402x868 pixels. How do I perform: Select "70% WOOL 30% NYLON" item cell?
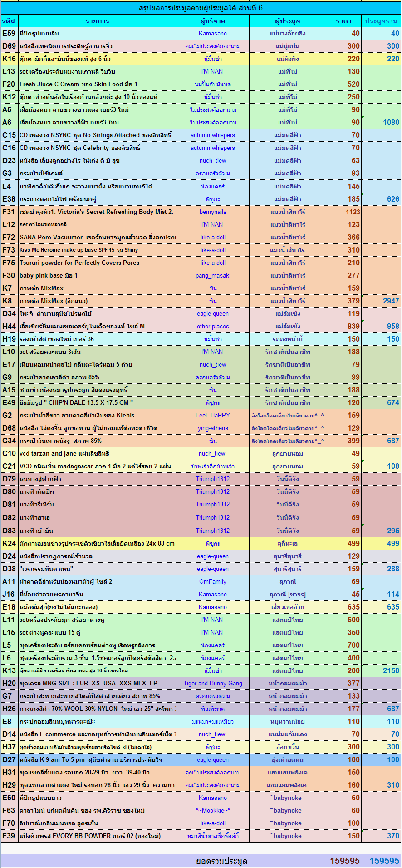(97, 709)
